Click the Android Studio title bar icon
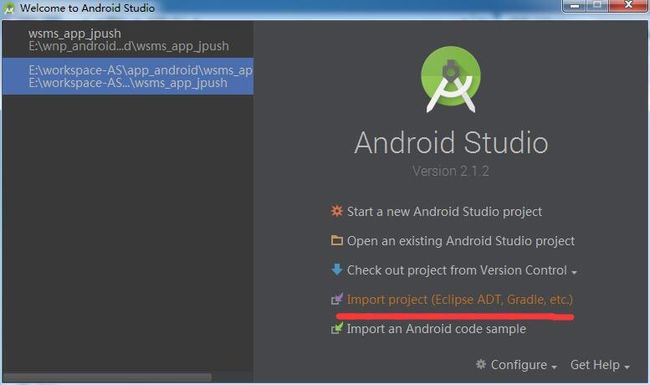This screenshot has height=385, width=650. pyautogui.click(x=9, y=8)
